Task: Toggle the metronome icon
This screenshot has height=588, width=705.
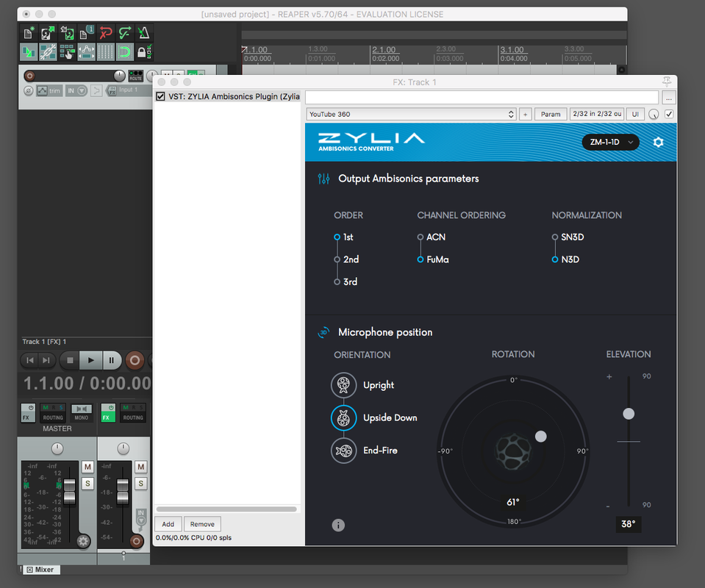Action: pos(144,33)
